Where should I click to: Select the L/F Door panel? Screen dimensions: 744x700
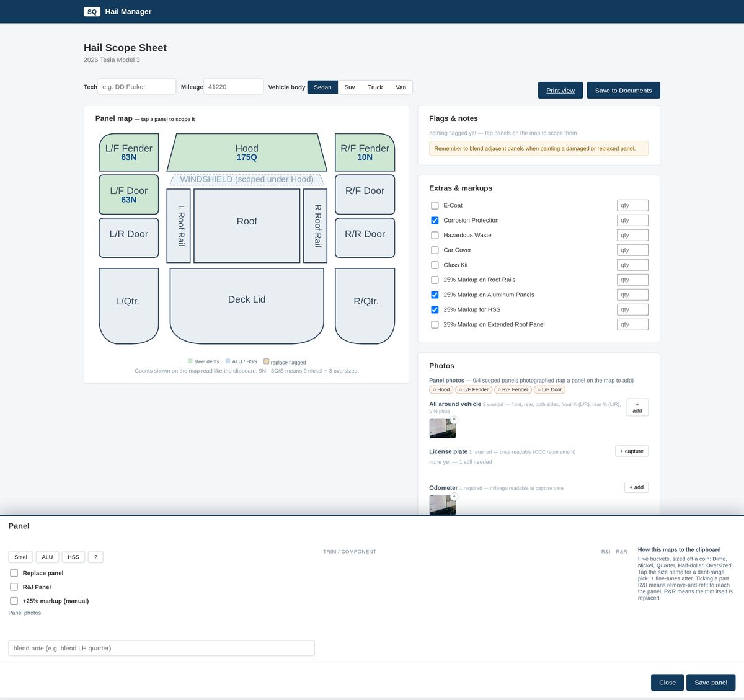point(129,195)
